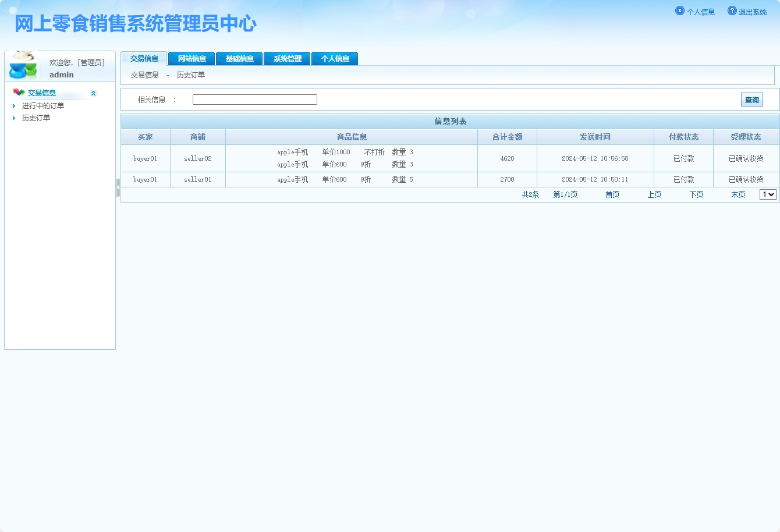Switch to the 基础信息 tab

pyautogui.click(x=239, y=58)
